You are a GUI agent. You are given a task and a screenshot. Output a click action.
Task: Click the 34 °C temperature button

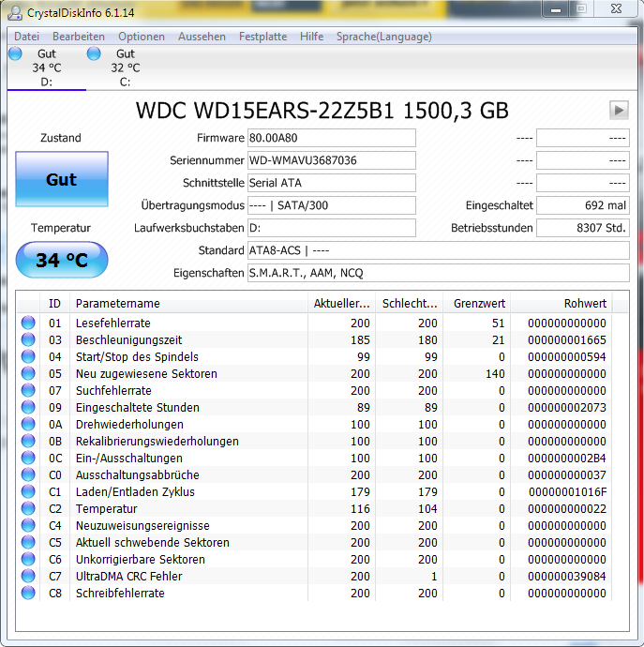(62, 260)
